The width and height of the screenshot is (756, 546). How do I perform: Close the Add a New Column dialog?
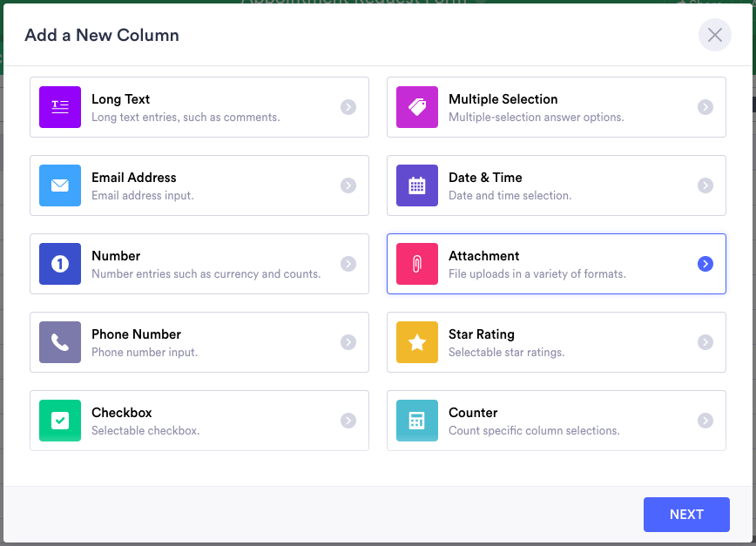point(715,36)
